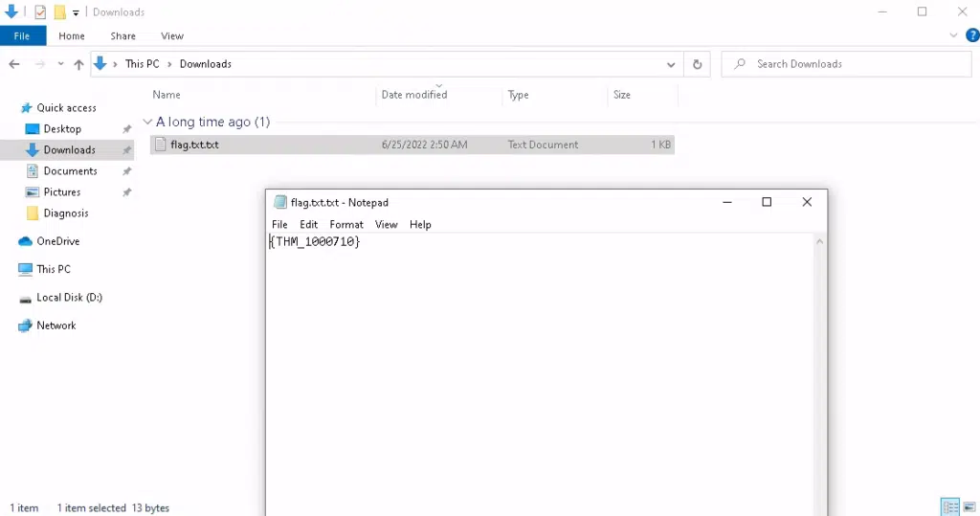Minimize the Notepad window
Image resolution: width=980 pixels, height=516 pixels.
coord(727,202)
